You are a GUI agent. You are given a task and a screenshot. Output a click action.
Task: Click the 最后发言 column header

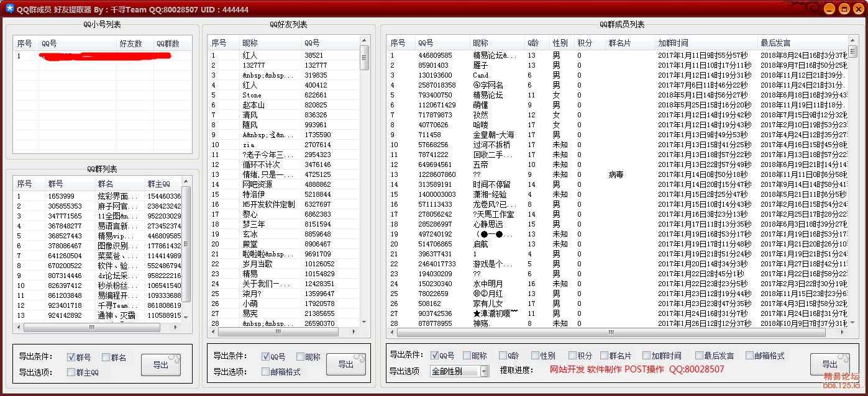(802, 43)
